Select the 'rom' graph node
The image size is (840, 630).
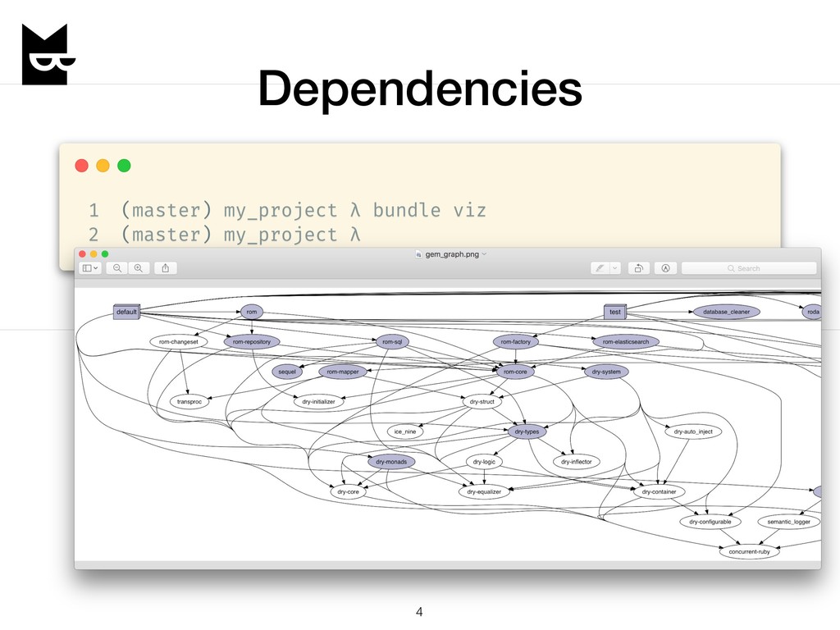point(252,312)
